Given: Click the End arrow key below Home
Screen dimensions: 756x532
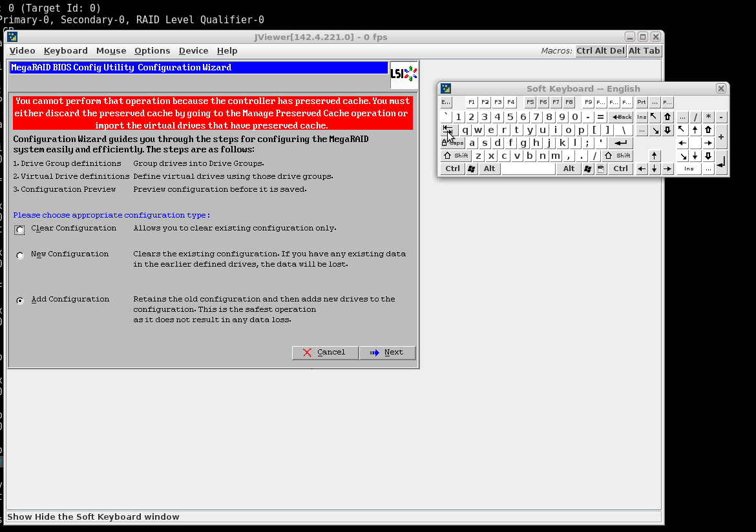Looking at the screenshot, I should (655, 130).
